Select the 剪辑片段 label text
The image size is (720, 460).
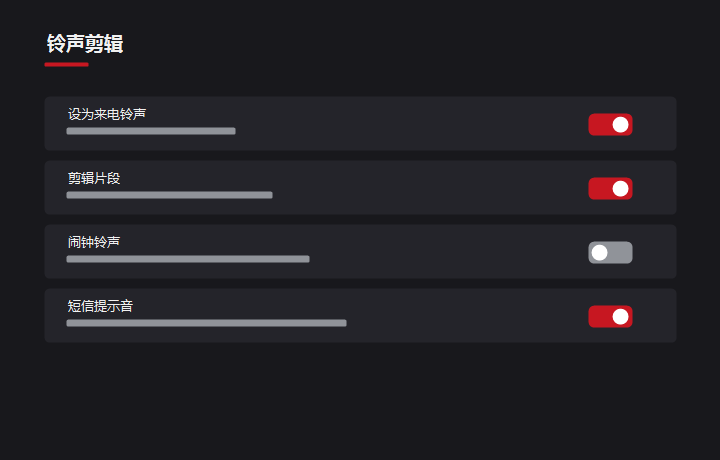94,178
